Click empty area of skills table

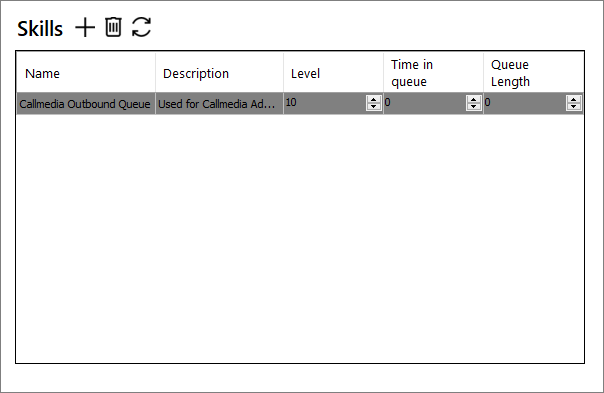coord(300,238)
